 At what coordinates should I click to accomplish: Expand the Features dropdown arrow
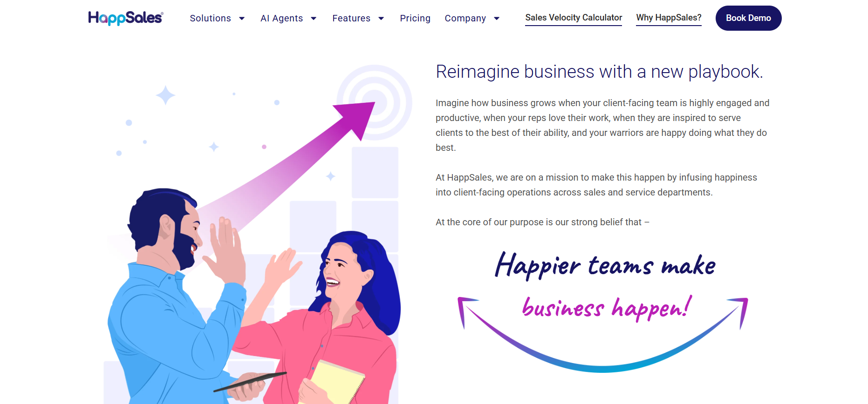pos(381,19)
